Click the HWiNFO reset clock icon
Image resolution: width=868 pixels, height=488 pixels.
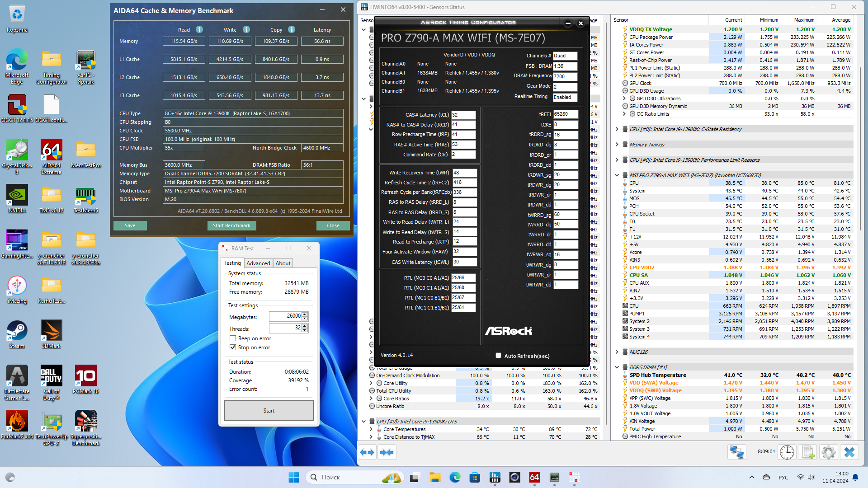tap(787, 452)
